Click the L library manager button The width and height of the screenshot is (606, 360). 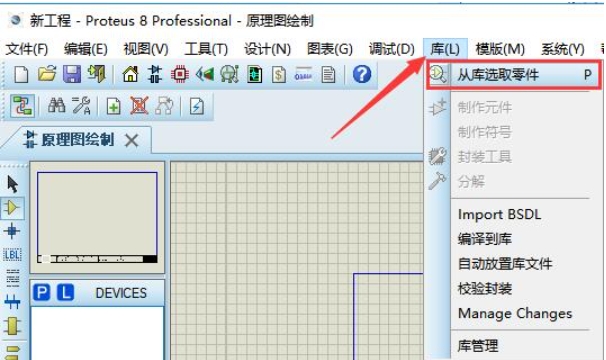pos(65,293)
